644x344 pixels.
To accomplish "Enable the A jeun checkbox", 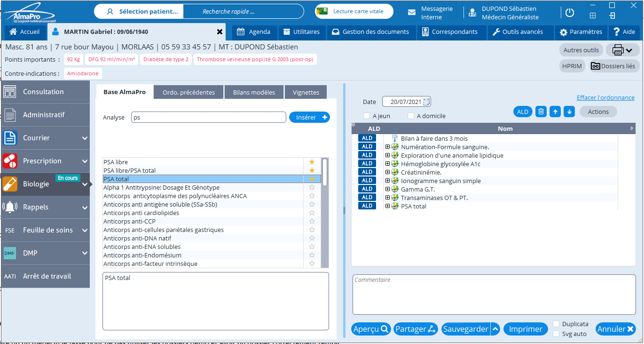I will click(367, 116).
